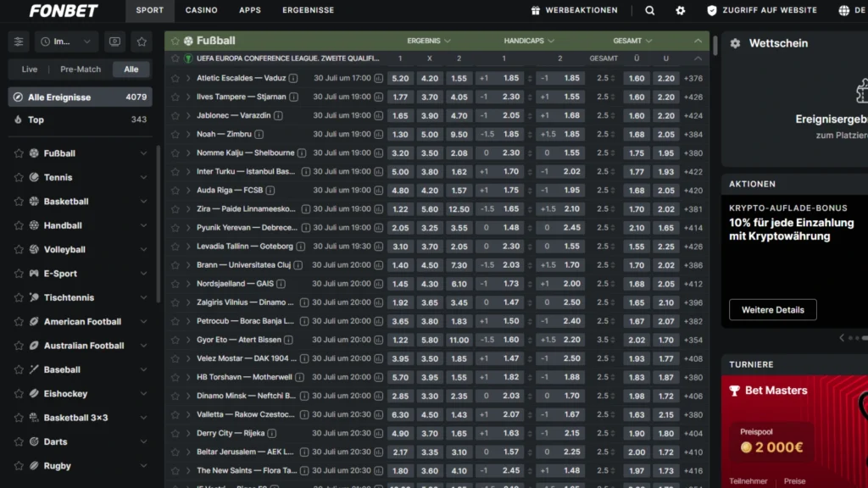
Task: Click the language globe icon
Action: point(843,10)
